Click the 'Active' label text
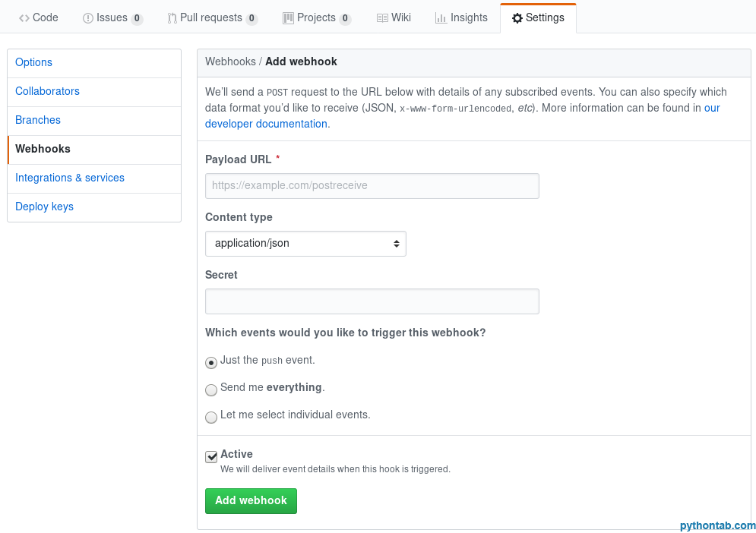Image resolution: width=756 pixels, height=533 pixels. coord(237,455)
